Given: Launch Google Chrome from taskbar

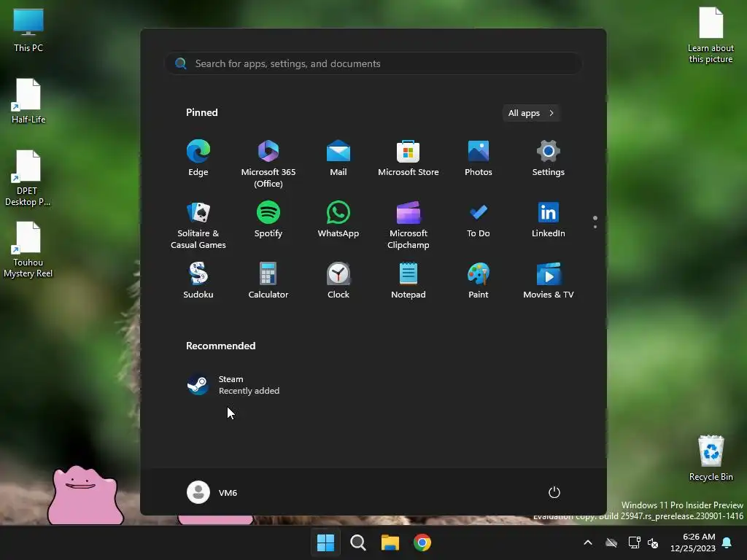Looking at the screenshot, I should 422,542.
